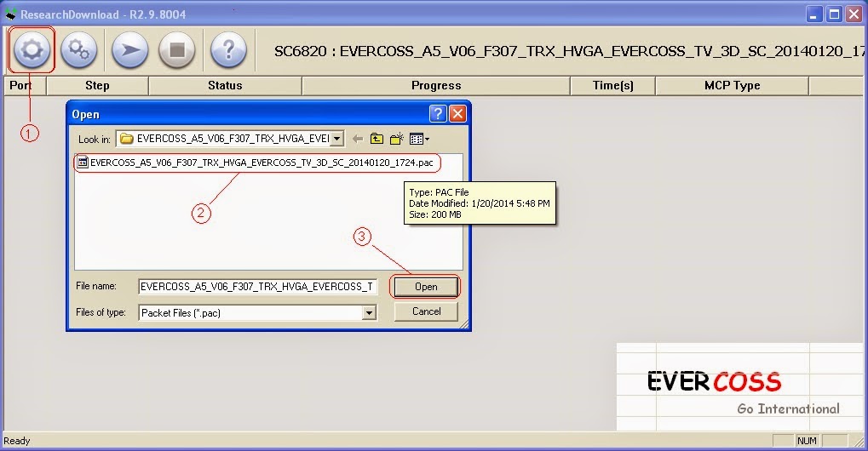Viewport: 868px width, 451px height.
Task: Expand the Look in folder dropdown
Action: 336,139
